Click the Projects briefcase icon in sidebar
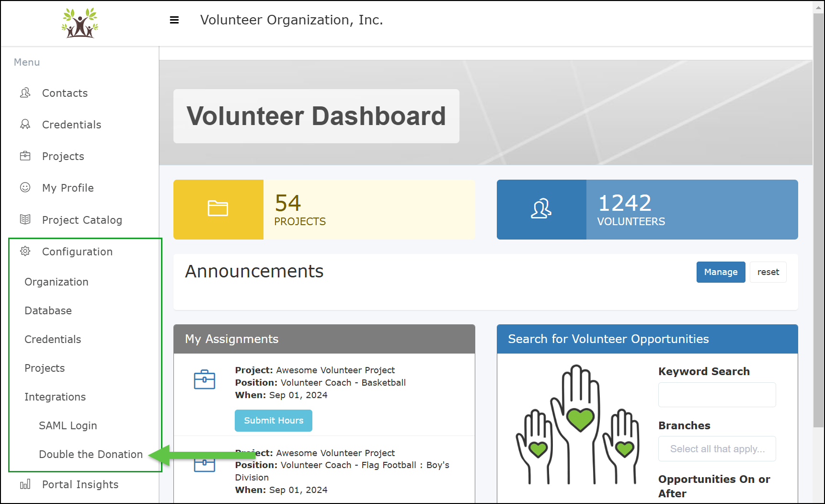Image resolution: width=825 pixels, height=504 pixels. click(26, 156)
